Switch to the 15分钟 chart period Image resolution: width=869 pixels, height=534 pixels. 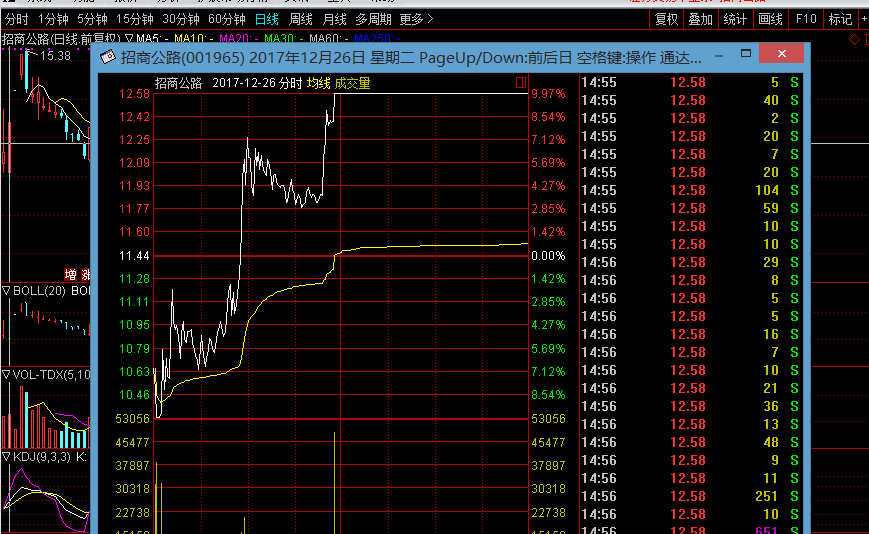pyautogui.click(x=134, y=19)
